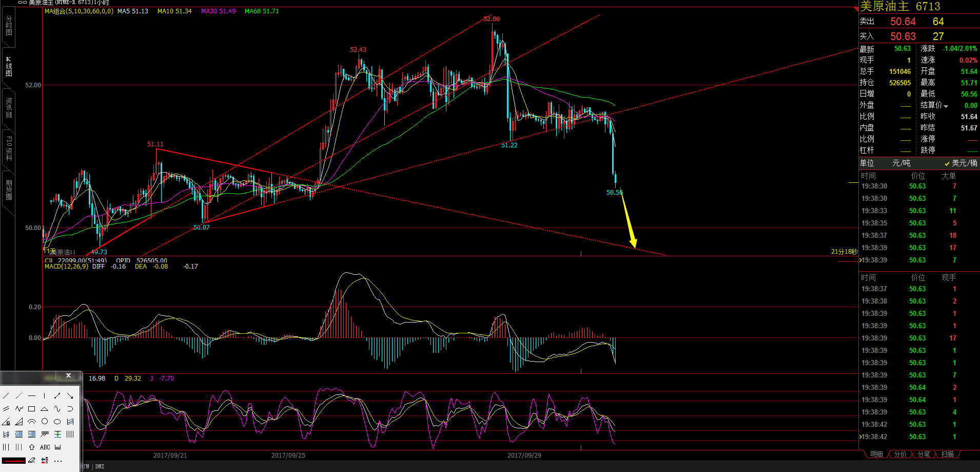Open the 明细 tab at bottom right

click(876, 455)
